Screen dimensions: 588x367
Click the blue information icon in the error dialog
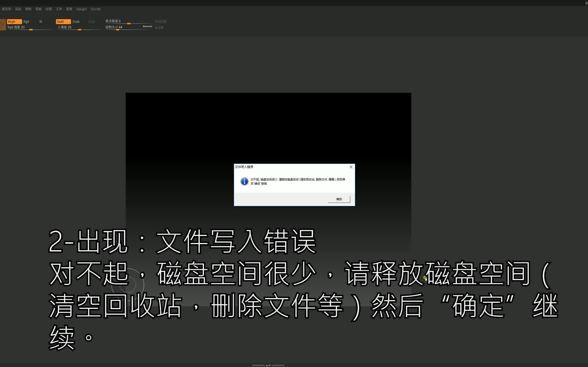[245, 181]
